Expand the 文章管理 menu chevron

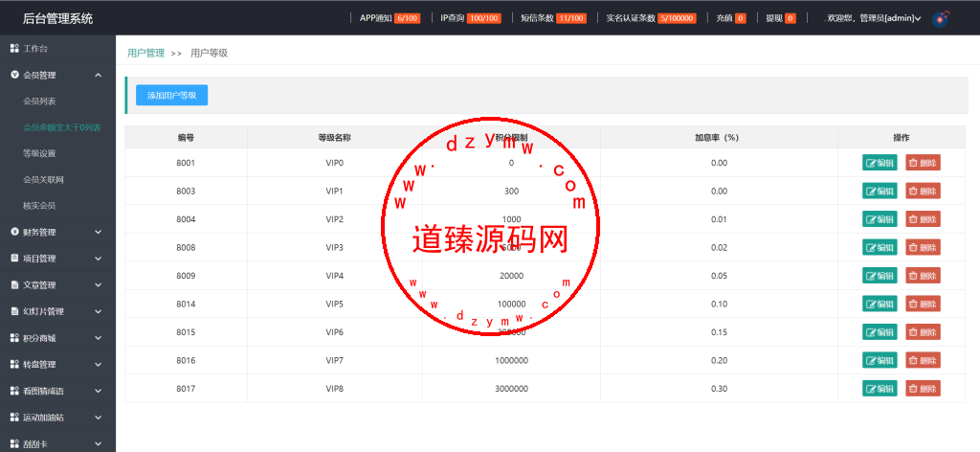coord(99,285)
